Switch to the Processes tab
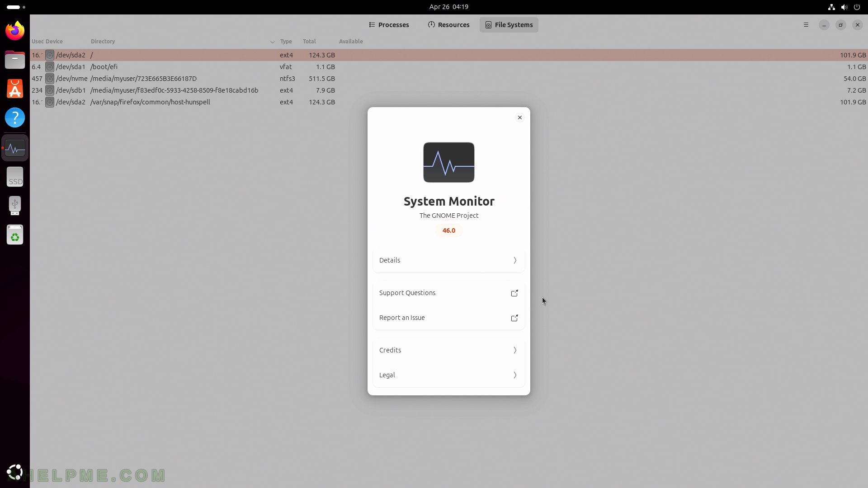The width and height of the screenshot is (868, 488). (x=389, y=25)
